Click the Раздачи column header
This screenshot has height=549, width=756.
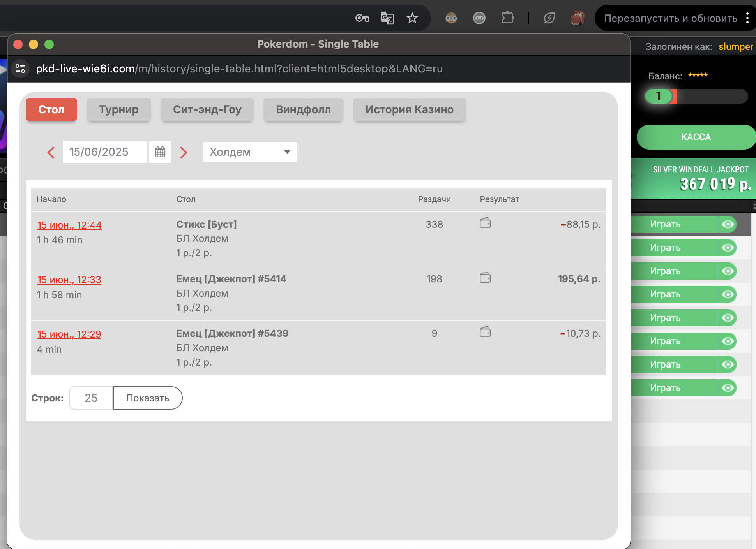click(x=434, y=199)
